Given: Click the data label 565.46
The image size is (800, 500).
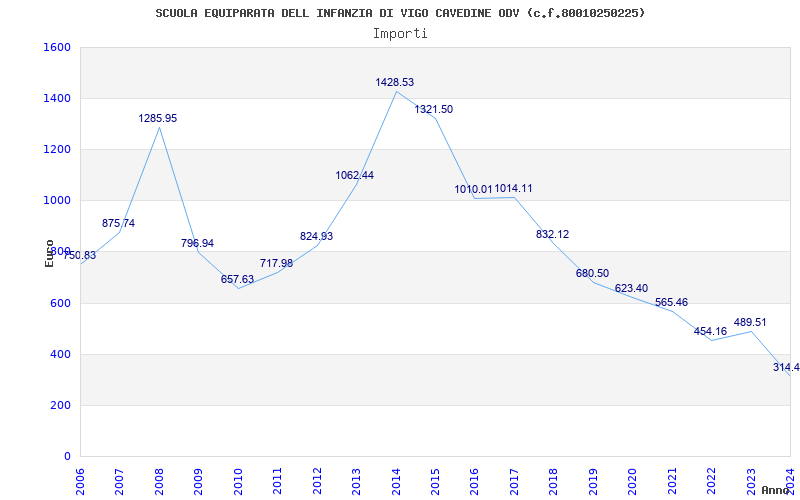Looking at the screenshot, I should tap(671, 303).
